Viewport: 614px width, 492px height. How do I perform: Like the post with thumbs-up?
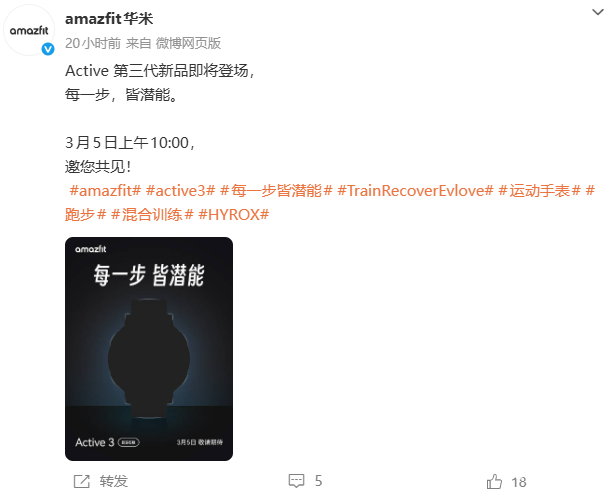pos(494,481)
